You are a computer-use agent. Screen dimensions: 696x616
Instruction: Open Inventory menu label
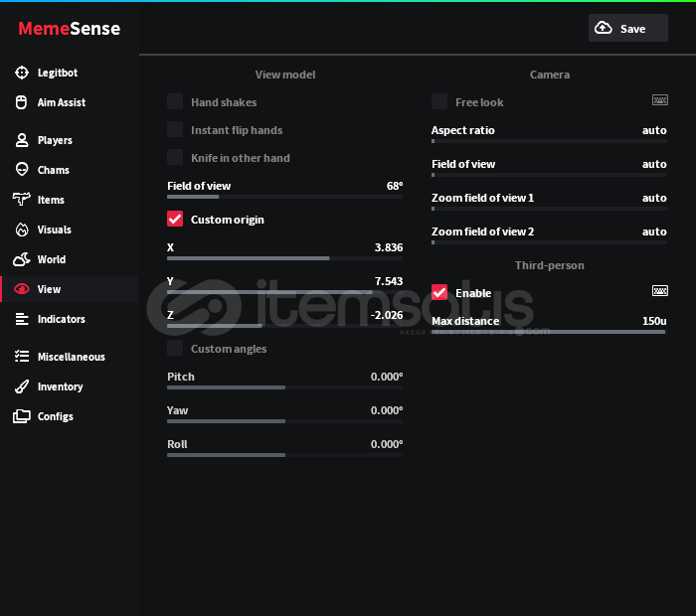(60, 386)
